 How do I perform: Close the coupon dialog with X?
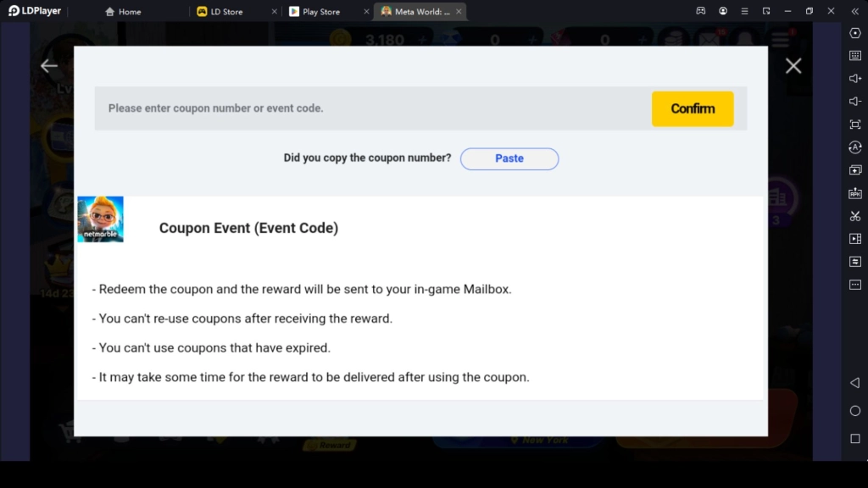[793, 66]
